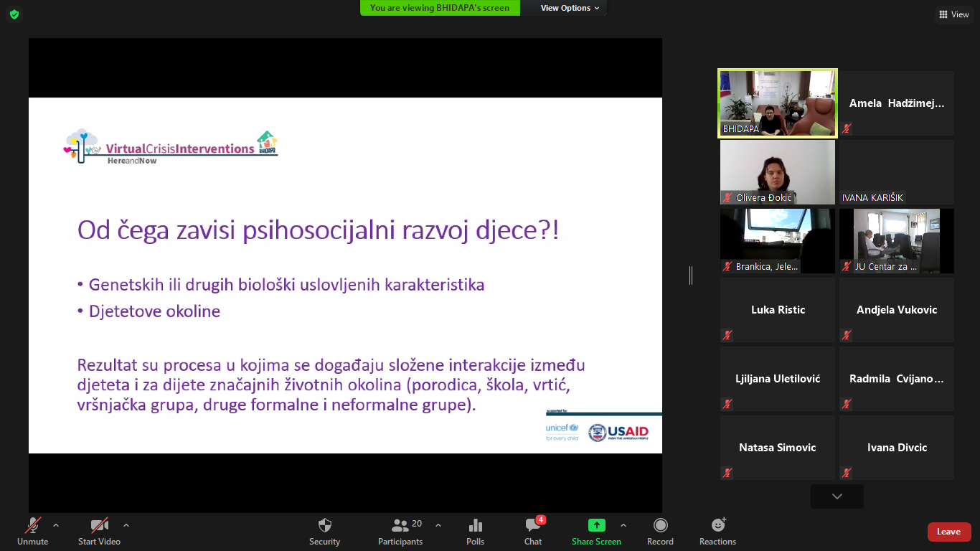The height and width of the screenshot is (551, 980).
Task: Click the panel divider resize handle
Action: pos(691,275)
